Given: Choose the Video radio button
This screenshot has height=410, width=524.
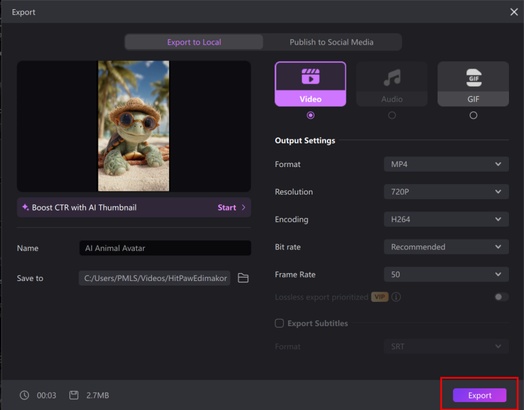Looking at the screenshot, I should (310, 115).
